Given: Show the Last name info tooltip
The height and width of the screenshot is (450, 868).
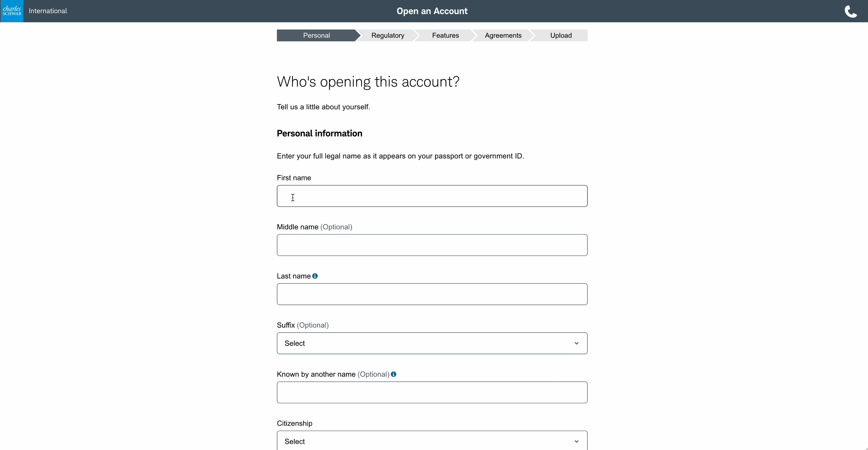Looking at the screenshot, I should (x=315, y=276).
